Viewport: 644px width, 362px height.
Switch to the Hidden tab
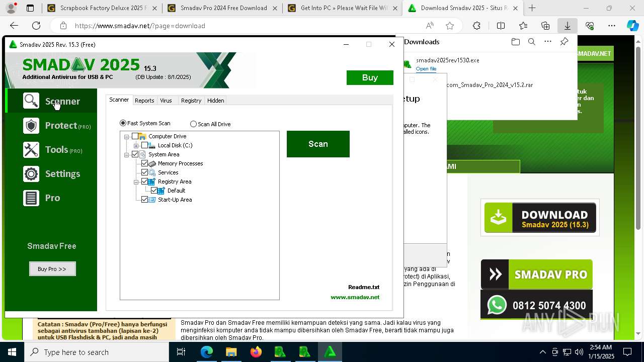pos(216,101)
